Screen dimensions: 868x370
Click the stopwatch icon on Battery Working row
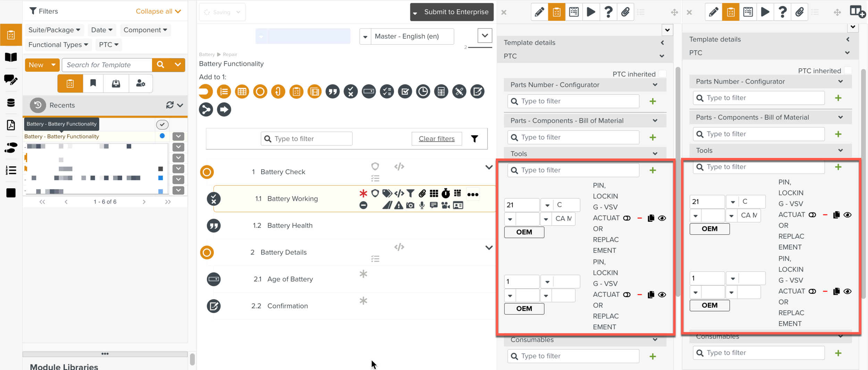coord(446,193)
